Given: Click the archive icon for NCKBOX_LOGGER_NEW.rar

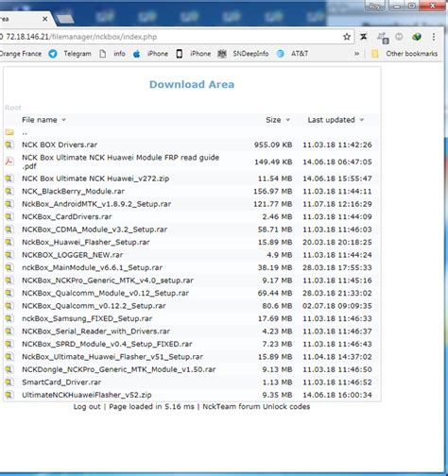Looking at the screenshot, I should tap(9, 255).
